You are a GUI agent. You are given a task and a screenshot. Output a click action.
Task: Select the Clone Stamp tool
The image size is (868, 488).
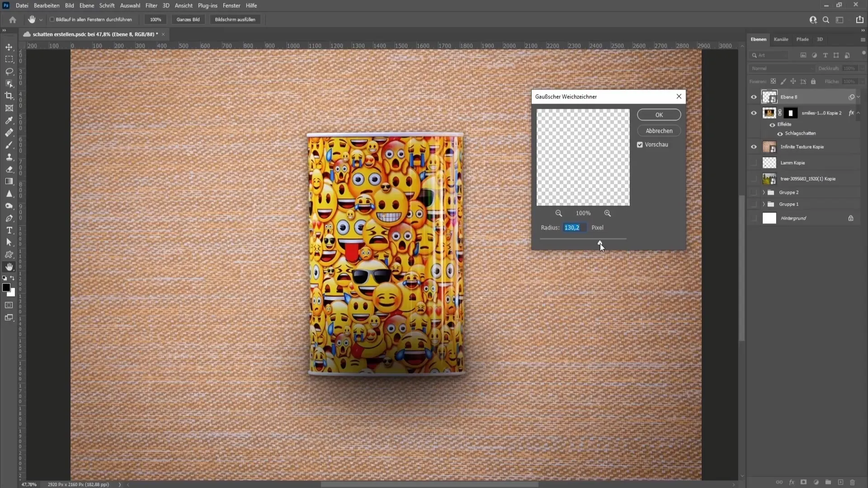pos(9,157)
